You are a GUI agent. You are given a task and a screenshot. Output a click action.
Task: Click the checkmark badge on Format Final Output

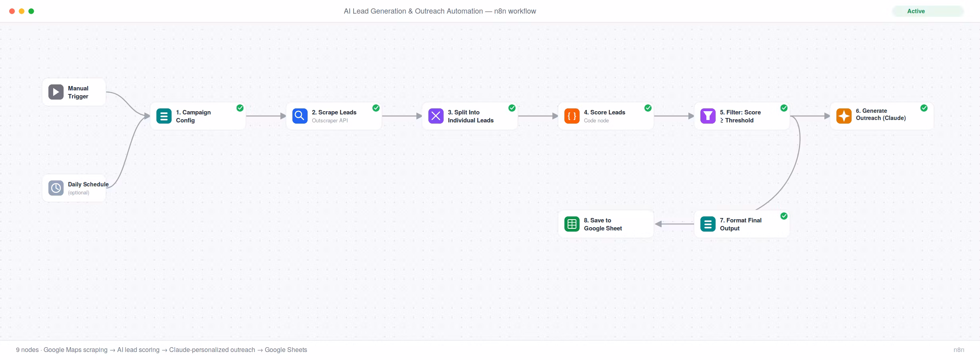tap(784, 216)
